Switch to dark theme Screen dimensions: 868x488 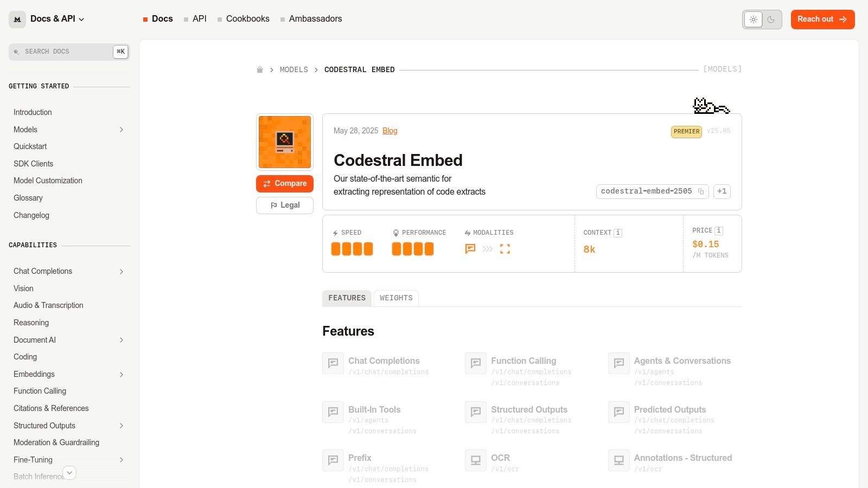click(771, 20)
